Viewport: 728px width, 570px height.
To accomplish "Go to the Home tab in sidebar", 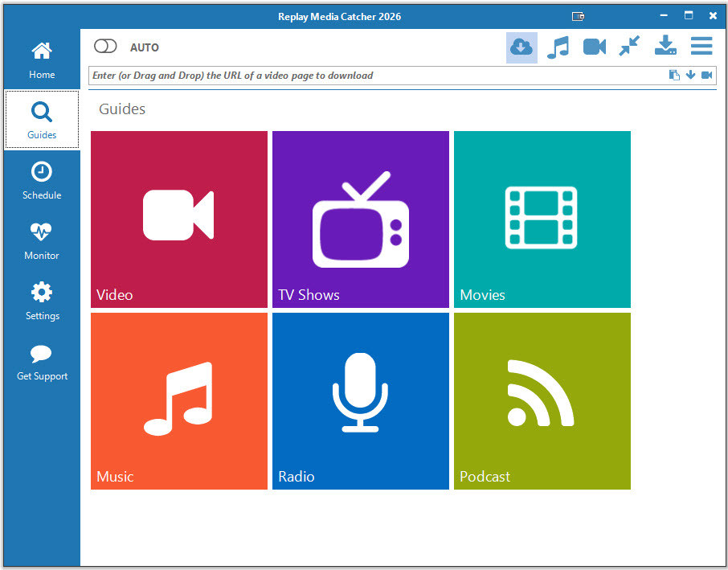I will point(42,61).
